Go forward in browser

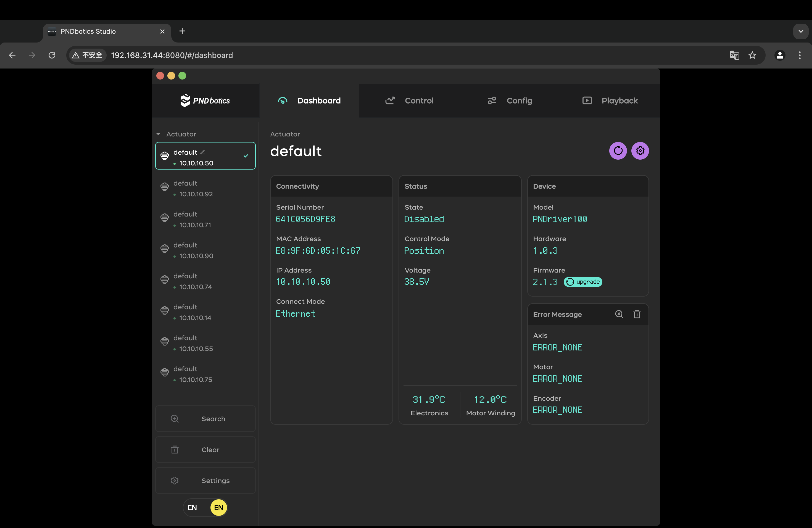coord(32,55)
